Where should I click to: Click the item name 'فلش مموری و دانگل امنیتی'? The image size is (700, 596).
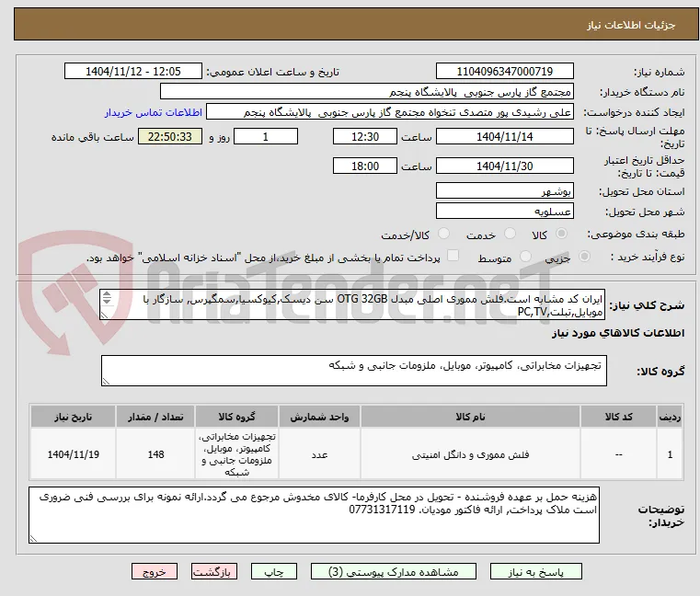click(x=470, y=455)
